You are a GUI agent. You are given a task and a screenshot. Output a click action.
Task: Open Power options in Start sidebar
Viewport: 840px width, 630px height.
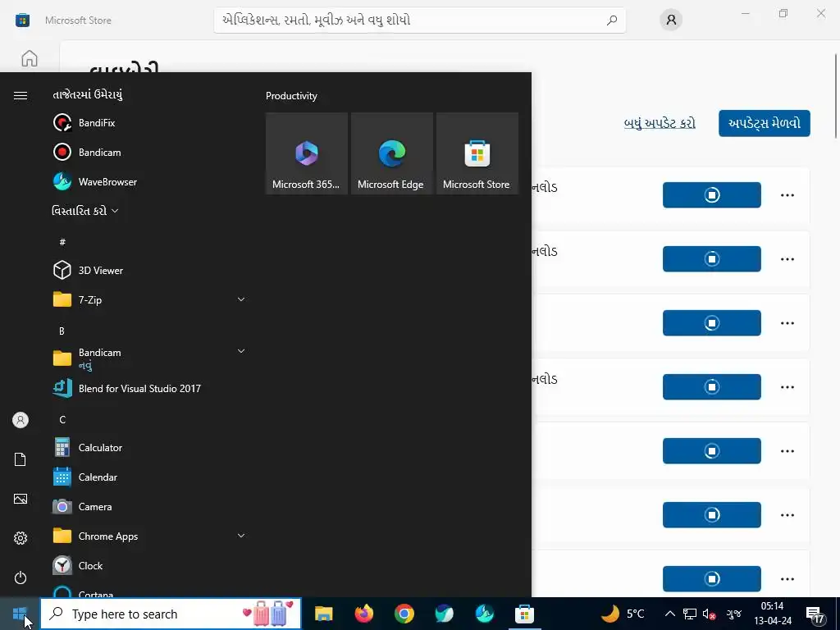pos(21,577)
